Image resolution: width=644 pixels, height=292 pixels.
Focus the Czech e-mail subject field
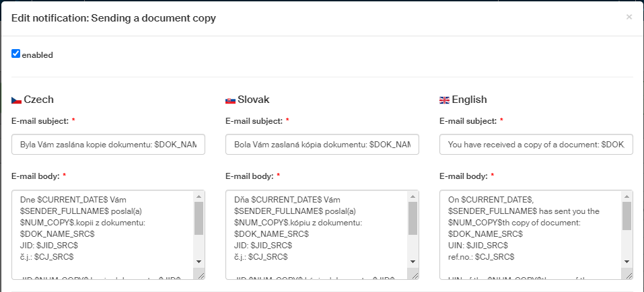pos(108,145)
